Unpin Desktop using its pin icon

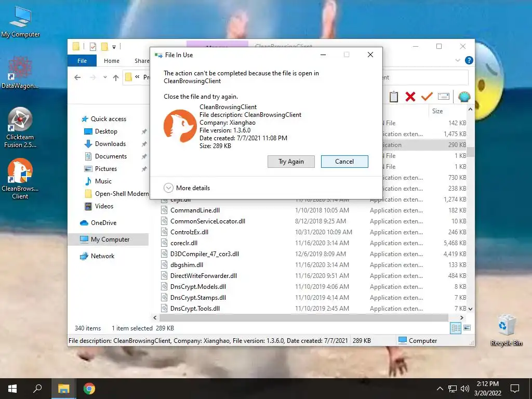[x=144, y=131]
